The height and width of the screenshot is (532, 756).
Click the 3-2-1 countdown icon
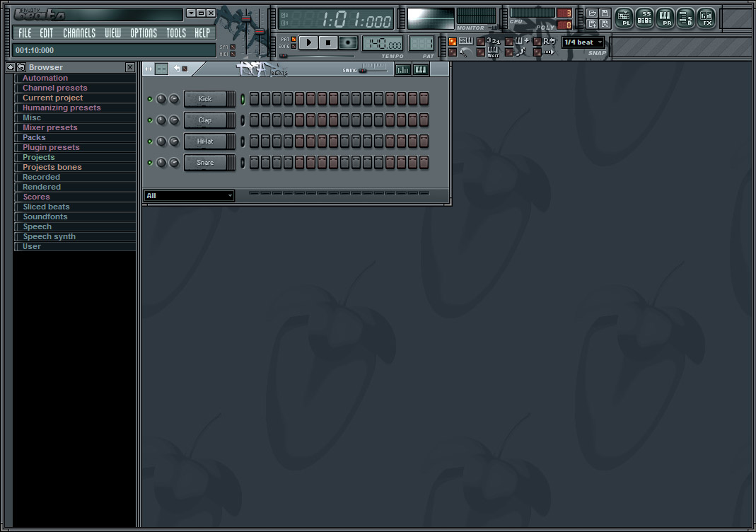[493, 41]
